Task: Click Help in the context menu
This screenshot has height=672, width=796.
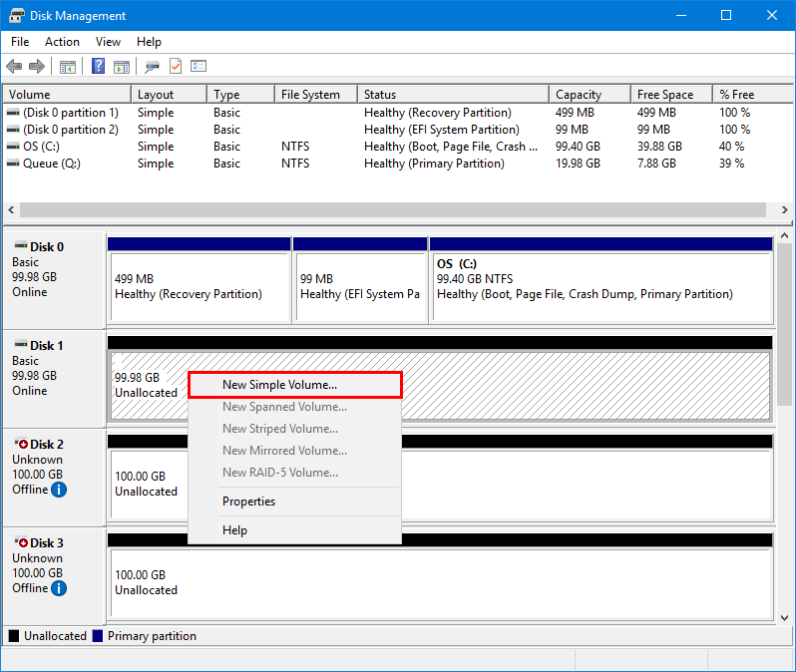Action: click(234, 530)
